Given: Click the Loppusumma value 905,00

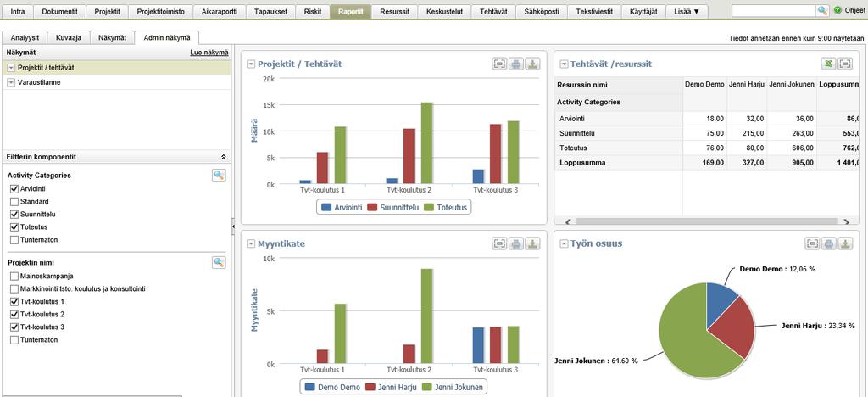Looking at the screenshot, I should tap(802, 163).
